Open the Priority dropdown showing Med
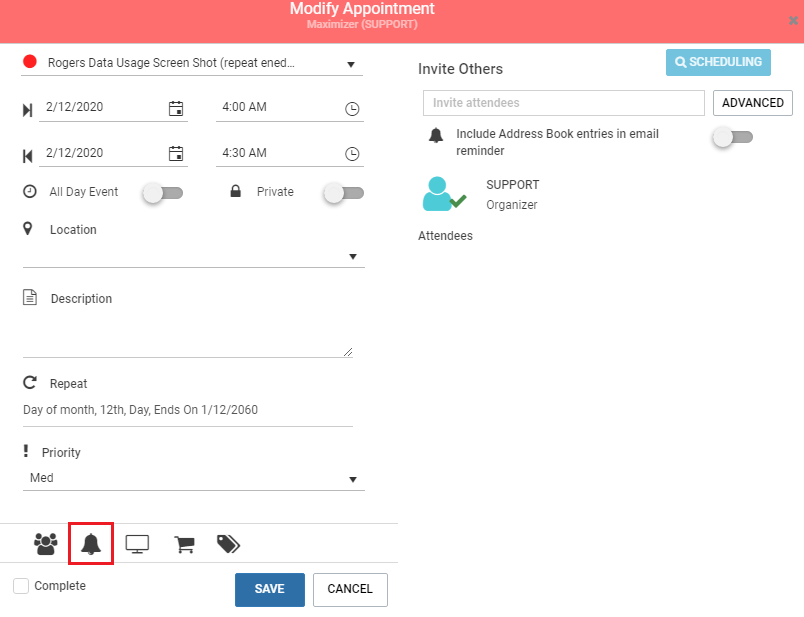Image resolution: width=804 pixels, height=617 pixels. (x=352, y=479)
